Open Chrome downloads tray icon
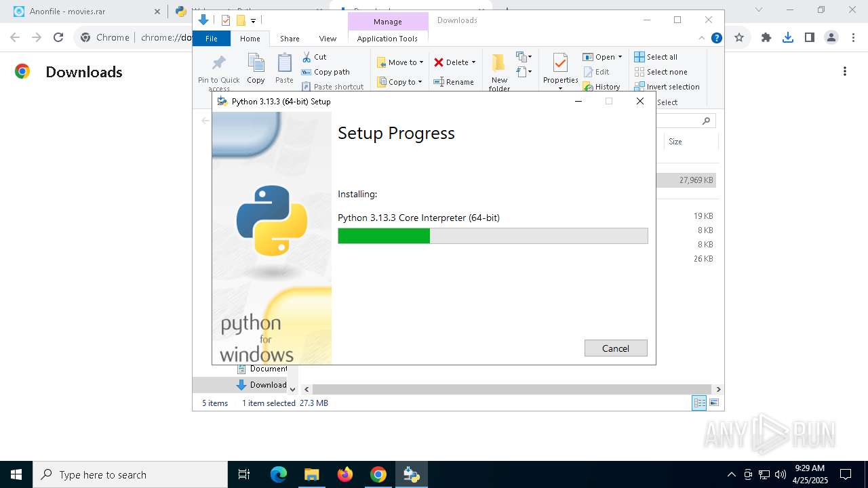This screenshot has width=868, height=488. [x=787, y=38]
